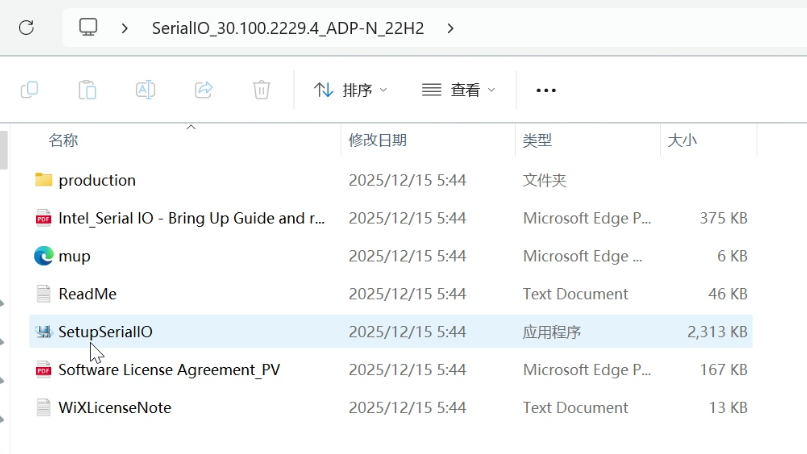The height and width of the screenshot is (454, 807).
Task: Select the SetupSerialIO application icon
Action: coord(43,332)
